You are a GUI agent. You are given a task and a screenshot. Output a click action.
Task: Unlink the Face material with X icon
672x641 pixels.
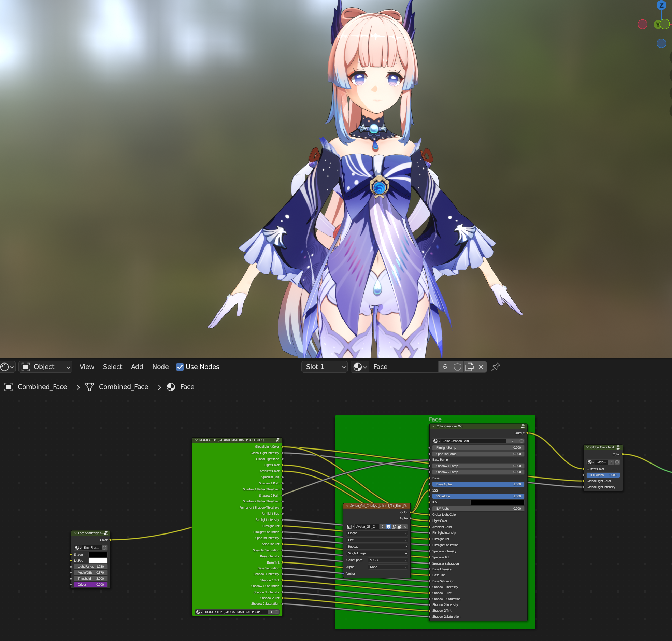click(x=481, y=367)
